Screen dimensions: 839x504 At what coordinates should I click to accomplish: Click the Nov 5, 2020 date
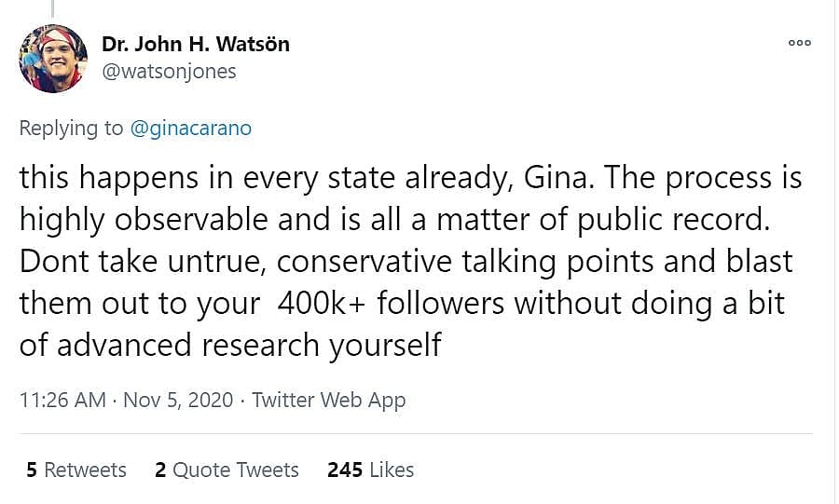[178, 400]
